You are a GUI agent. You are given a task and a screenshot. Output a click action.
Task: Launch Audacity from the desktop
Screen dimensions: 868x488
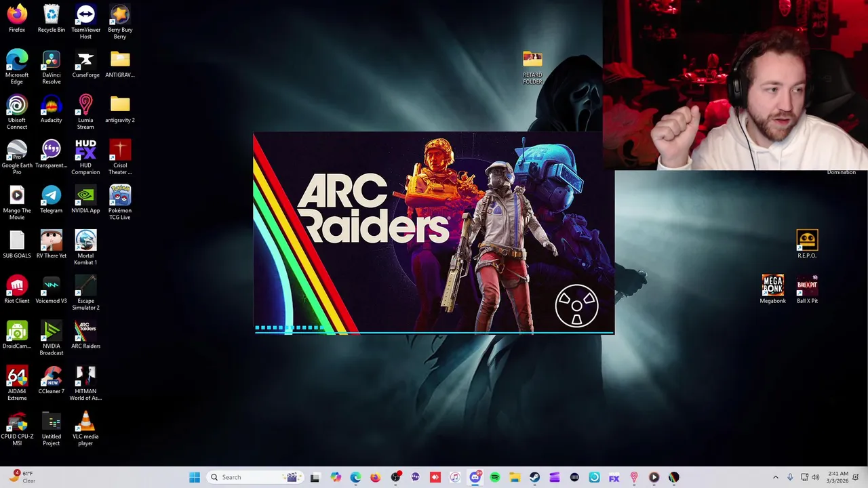(x=52, y=109)
